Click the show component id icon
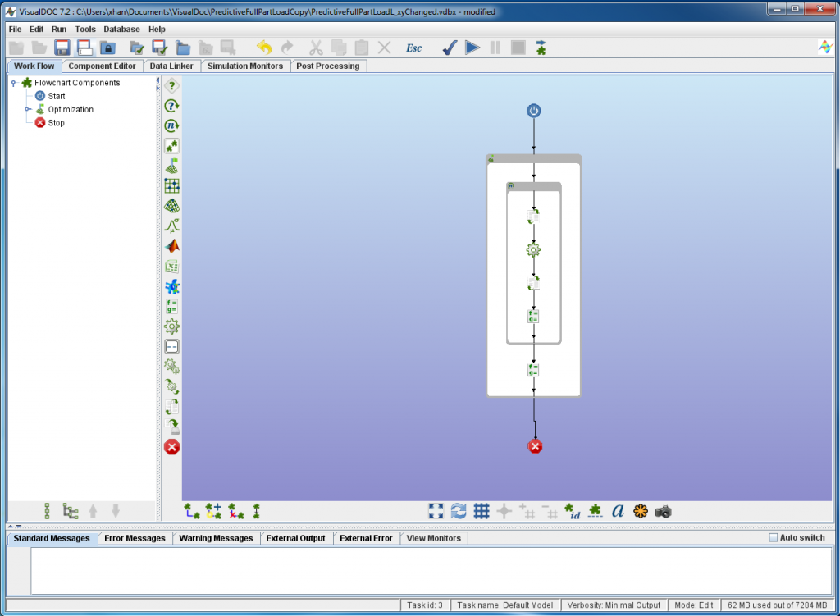Screen dimensions: 840x616 [x=572, y=511]
